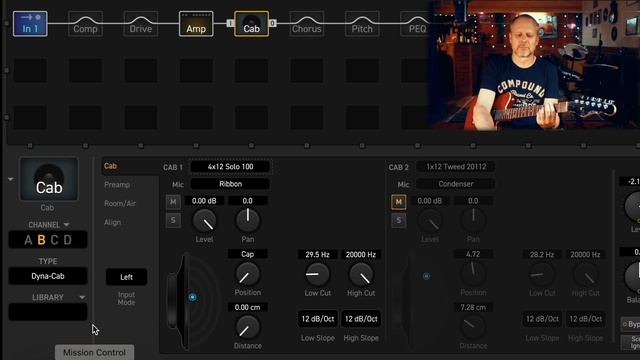640x360 pixels.
Task: Unmute CAB 2 with M button
Action: tap(399, 202)
